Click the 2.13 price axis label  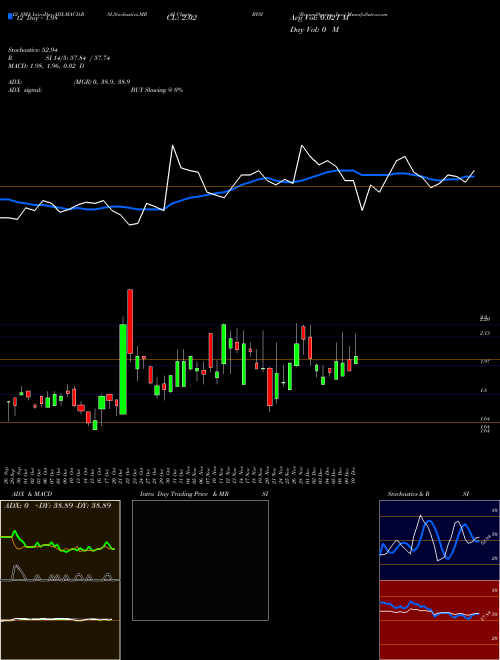(484, 333)
